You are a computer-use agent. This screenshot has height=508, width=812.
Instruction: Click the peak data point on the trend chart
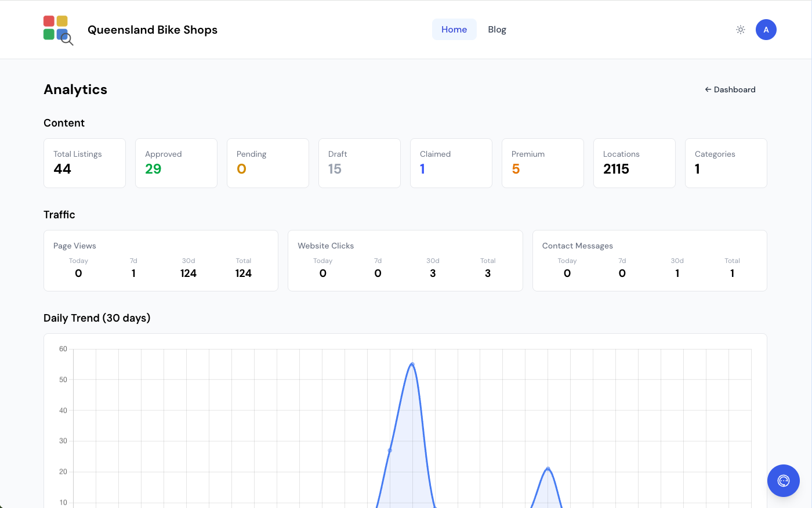(412, 364)
